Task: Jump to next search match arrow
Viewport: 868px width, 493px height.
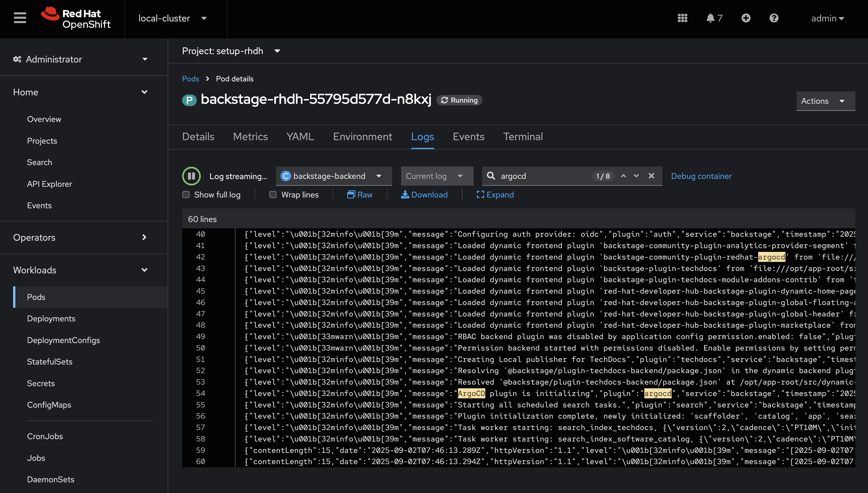Action: coord(636,176)
